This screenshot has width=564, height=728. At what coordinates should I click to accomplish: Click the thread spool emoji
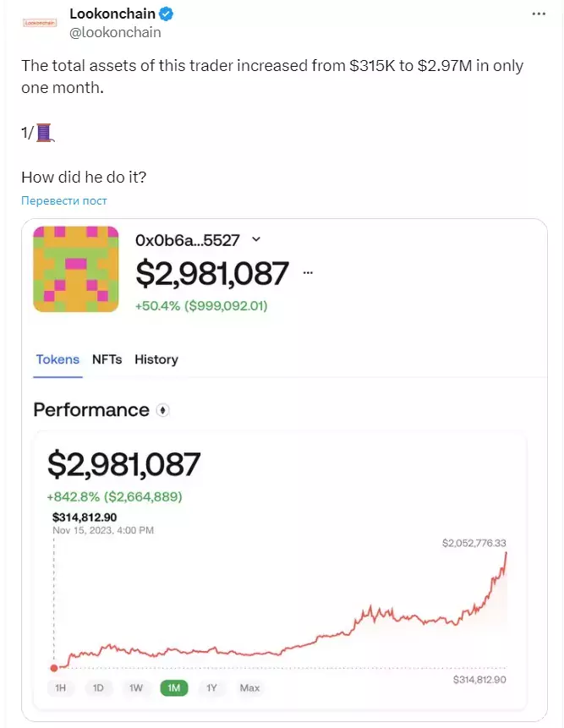pos(45,133)
